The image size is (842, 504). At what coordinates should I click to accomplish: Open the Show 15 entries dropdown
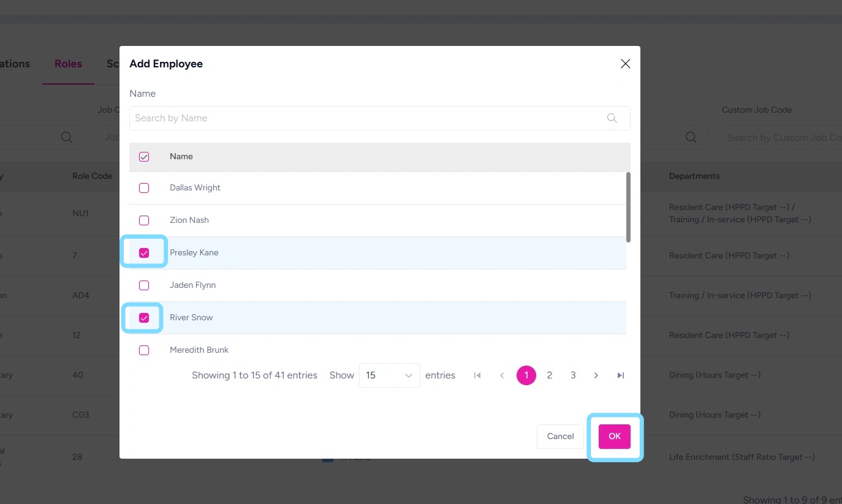389,375
